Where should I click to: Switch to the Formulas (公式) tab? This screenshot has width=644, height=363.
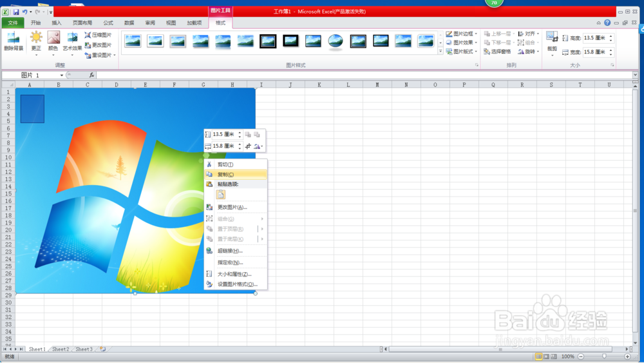108,23
